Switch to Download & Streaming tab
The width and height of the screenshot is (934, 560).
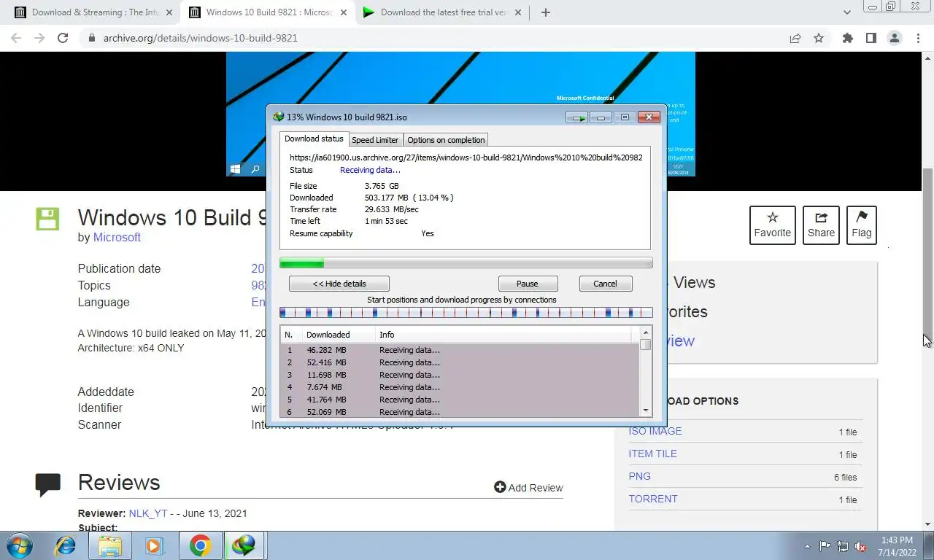[x=93, y=12]
